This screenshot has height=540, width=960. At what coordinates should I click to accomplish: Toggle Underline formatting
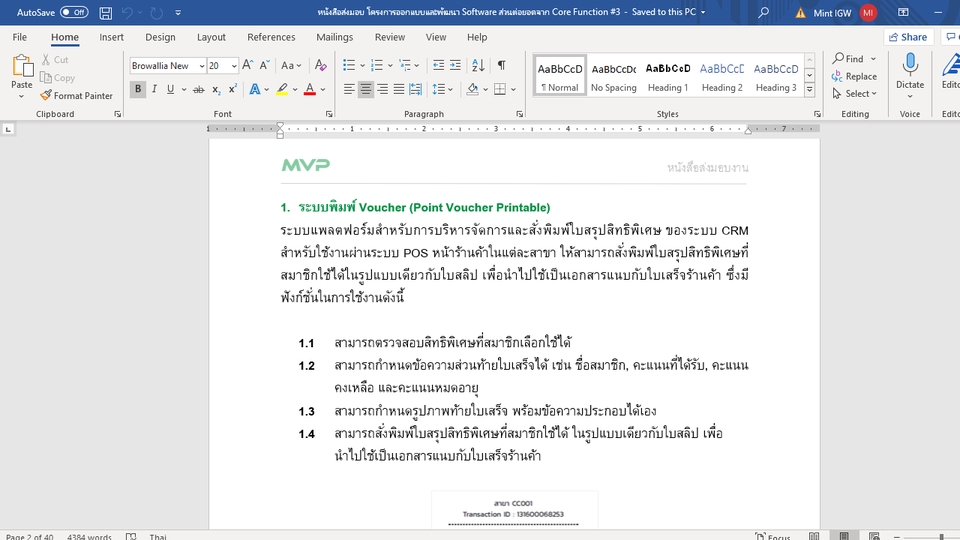coord(170,89)
